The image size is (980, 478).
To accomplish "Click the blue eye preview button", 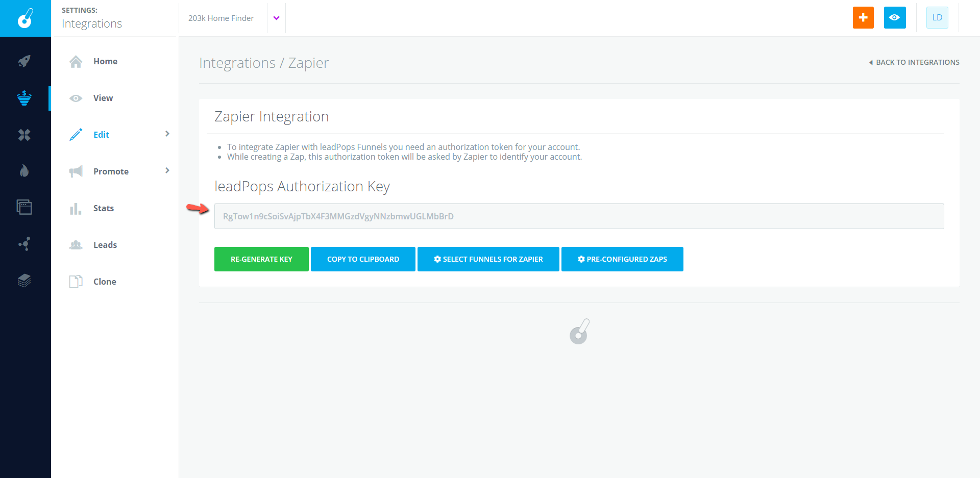I will [x=895, y=18].
